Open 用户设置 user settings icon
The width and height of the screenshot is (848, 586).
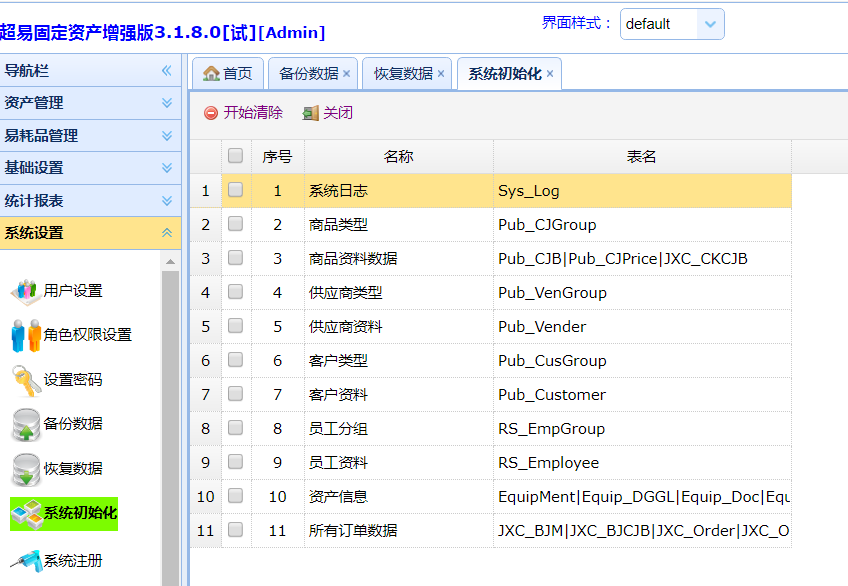point(26,291)
